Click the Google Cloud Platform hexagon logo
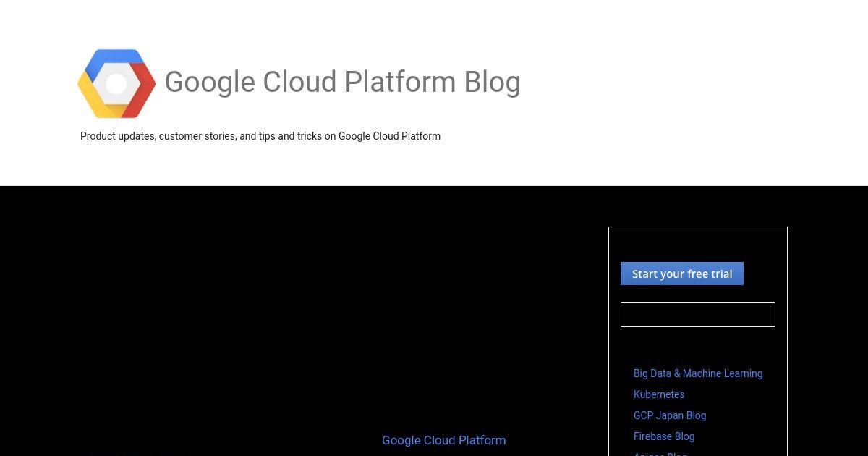Screen dimensions: 868x456 click(116, 83)
